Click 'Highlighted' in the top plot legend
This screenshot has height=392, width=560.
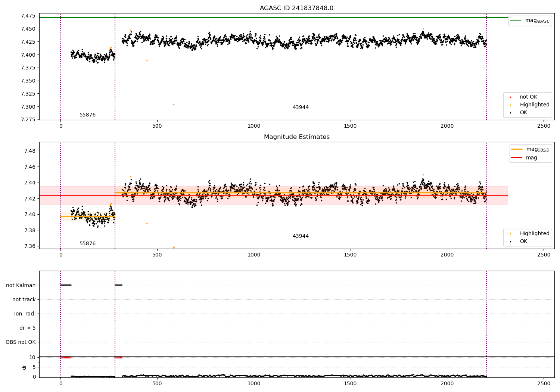[535, 105]
